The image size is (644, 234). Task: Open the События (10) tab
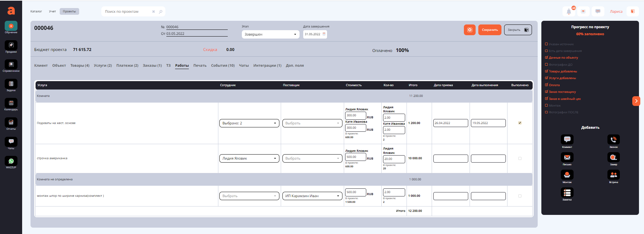223,66
